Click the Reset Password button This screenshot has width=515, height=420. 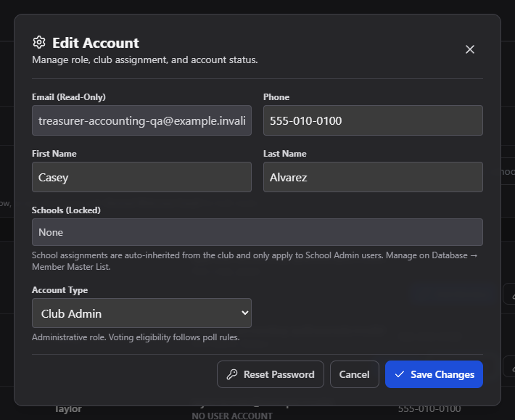pyautogui.click(x=271, y=374)
